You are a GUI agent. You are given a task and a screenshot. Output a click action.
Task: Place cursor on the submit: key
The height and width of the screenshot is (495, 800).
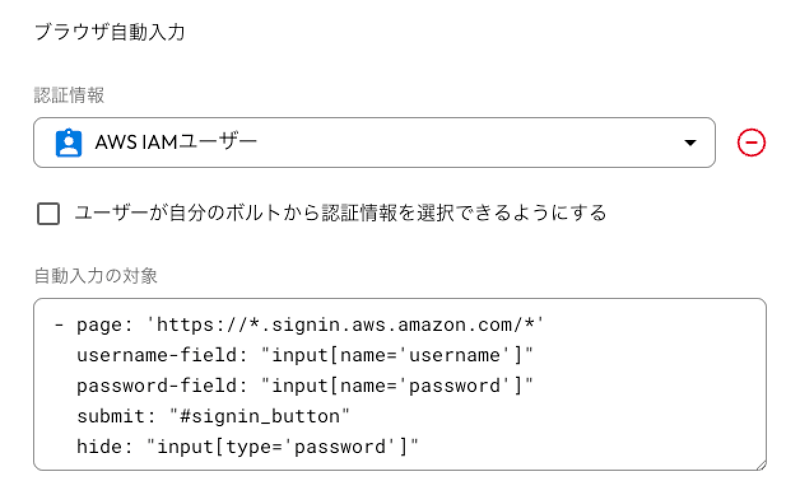point(116,416)
